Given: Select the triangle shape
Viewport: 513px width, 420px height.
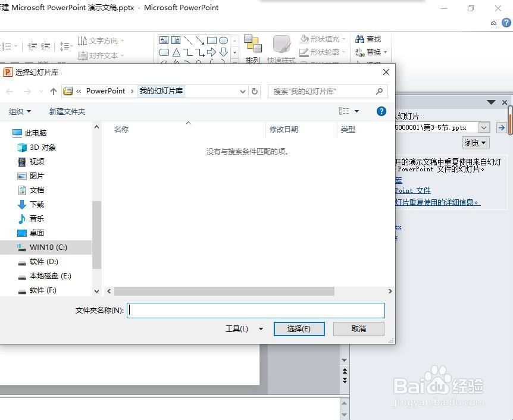Looking at the screenshot, I should pyautogui.click(x=176, y=52).
